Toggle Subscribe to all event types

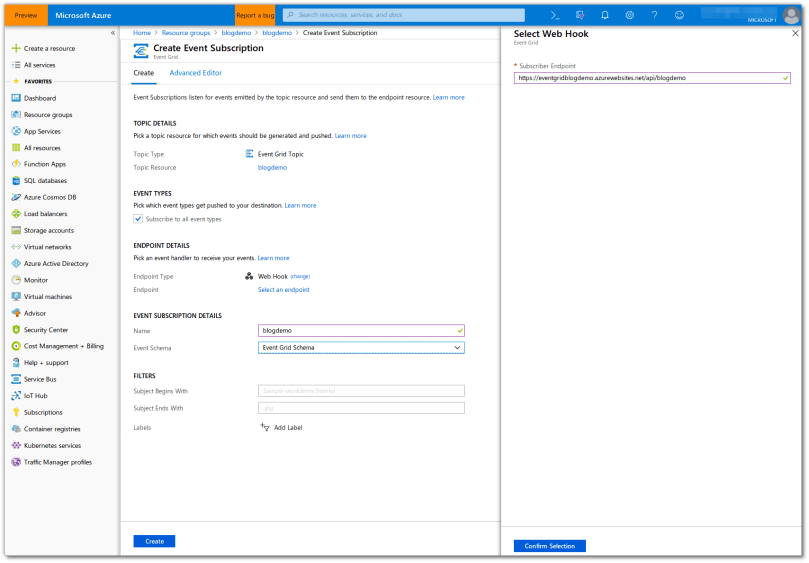click(x=138, y=219)
